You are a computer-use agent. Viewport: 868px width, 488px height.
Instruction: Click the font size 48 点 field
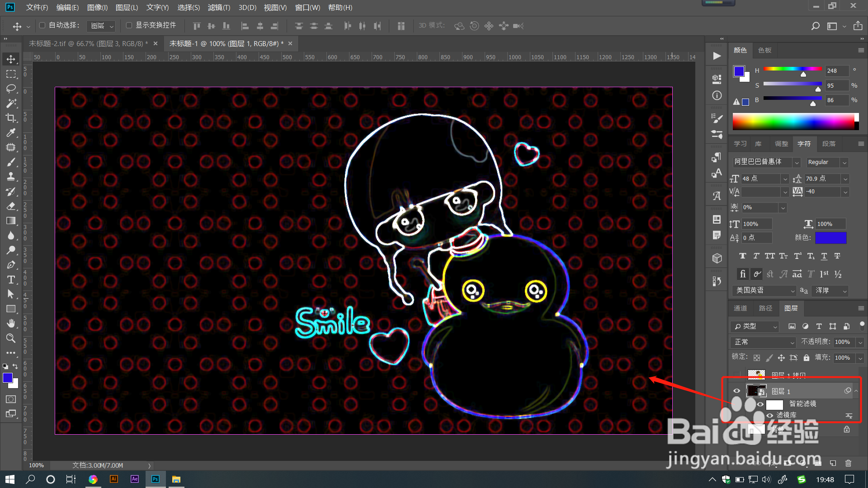761,179
